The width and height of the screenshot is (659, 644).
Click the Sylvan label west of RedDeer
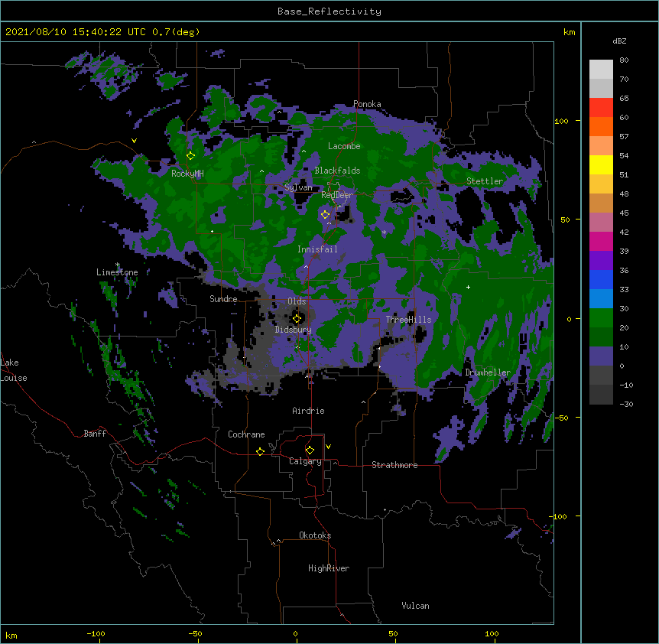tap(298, 187)
